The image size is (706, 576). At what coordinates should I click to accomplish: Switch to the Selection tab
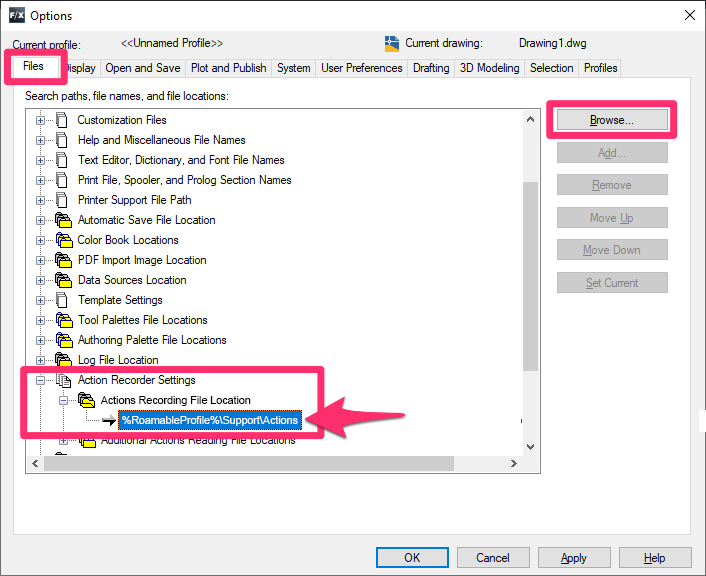[x=552, y=68]
